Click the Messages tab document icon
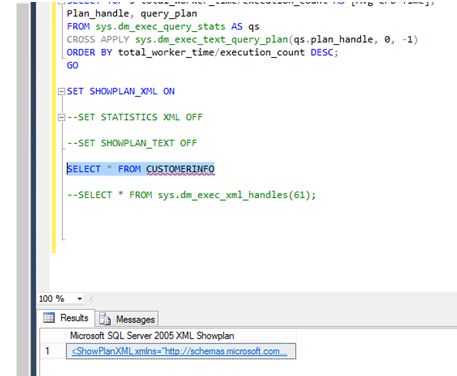 tap(105, 319)
